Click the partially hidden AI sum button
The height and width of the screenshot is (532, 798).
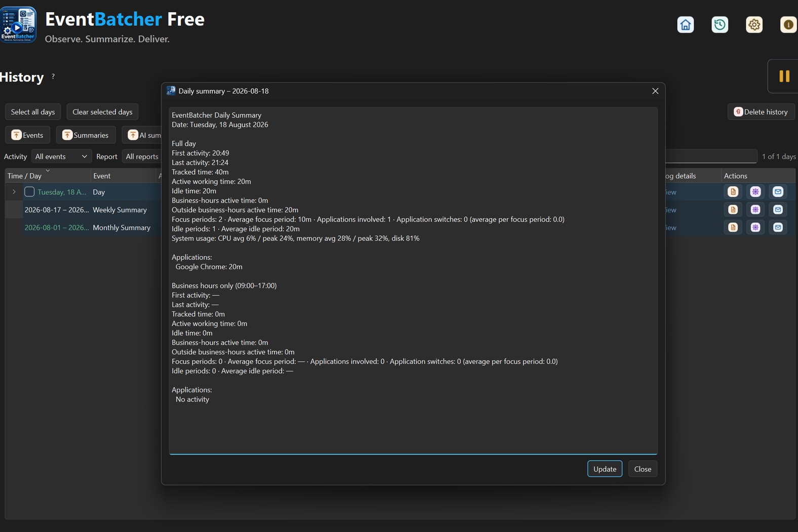(142, 135)
